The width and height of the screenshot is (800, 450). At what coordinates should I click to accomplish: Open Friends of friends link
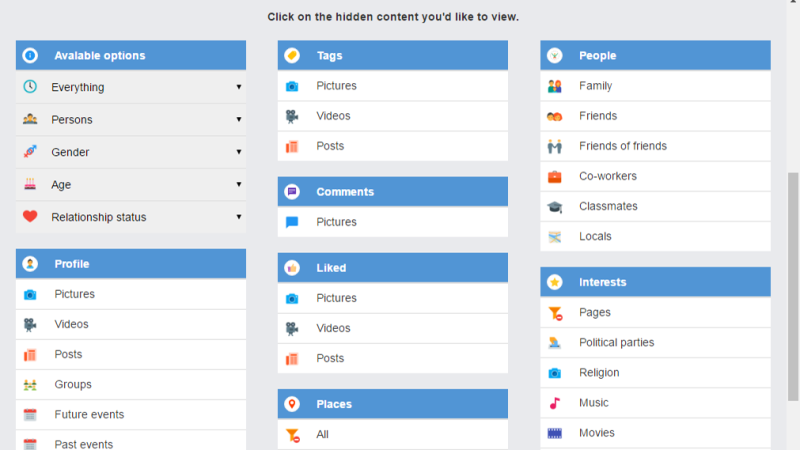pyautogui.click(x=622, y=146)
